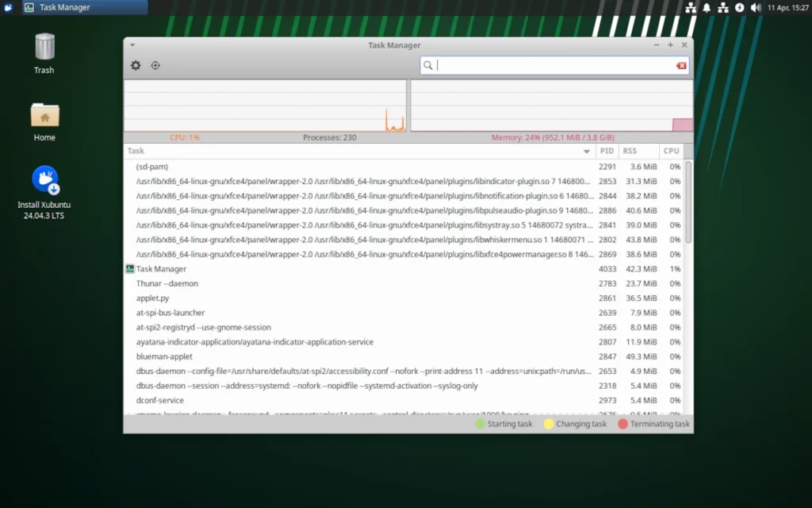Open the Whisker applications menu

coord(8,7)
